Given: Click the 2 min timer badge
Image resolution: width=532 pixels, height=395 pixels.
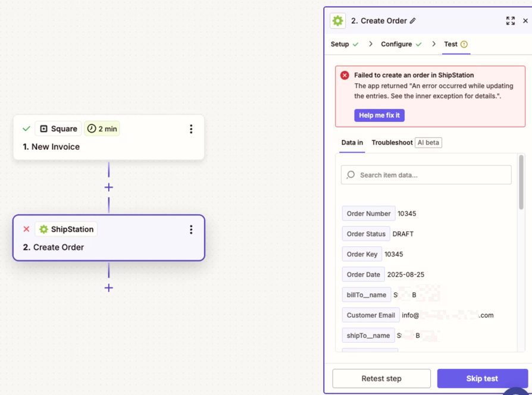Looking at the screenshot, I should pos(102,129).
